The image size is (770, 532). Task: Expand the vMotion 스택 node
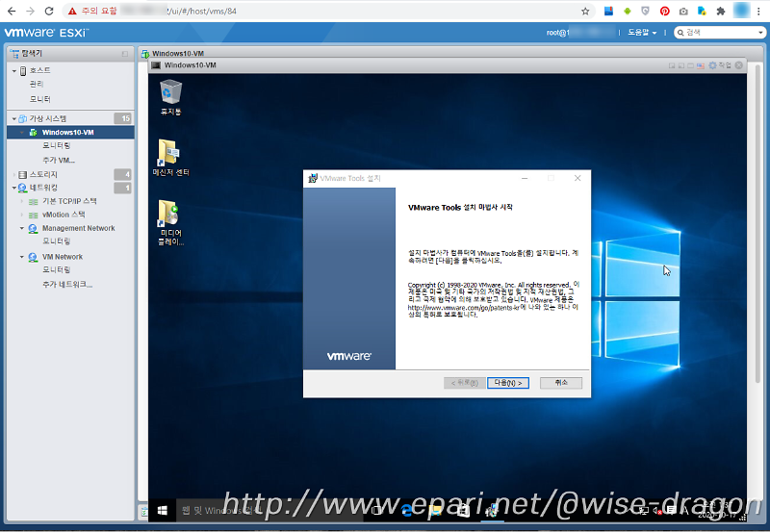coord(22,215)
